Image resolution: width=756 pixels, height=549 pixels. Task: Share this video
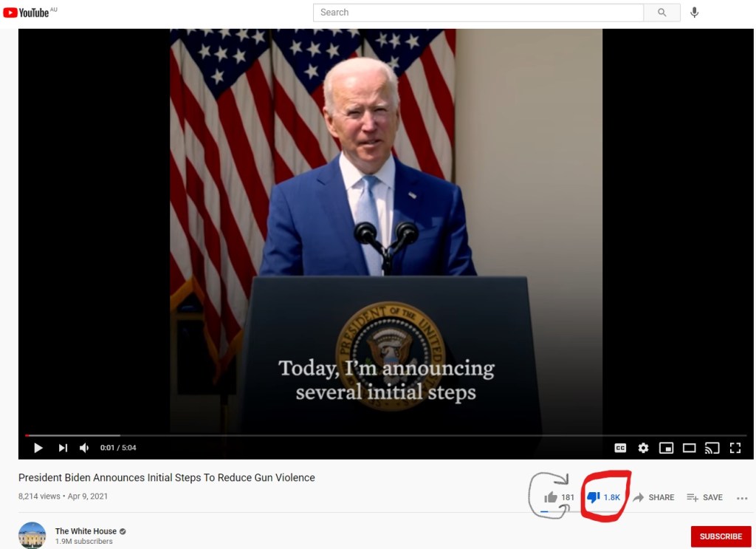(x=653, y=497)
